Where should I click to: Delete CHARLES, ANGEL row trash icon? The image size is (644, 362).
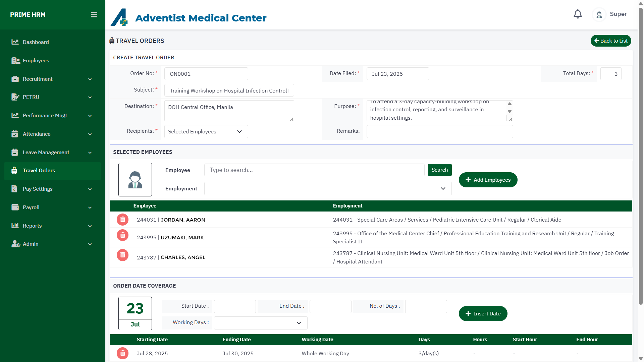click(122, 255)
